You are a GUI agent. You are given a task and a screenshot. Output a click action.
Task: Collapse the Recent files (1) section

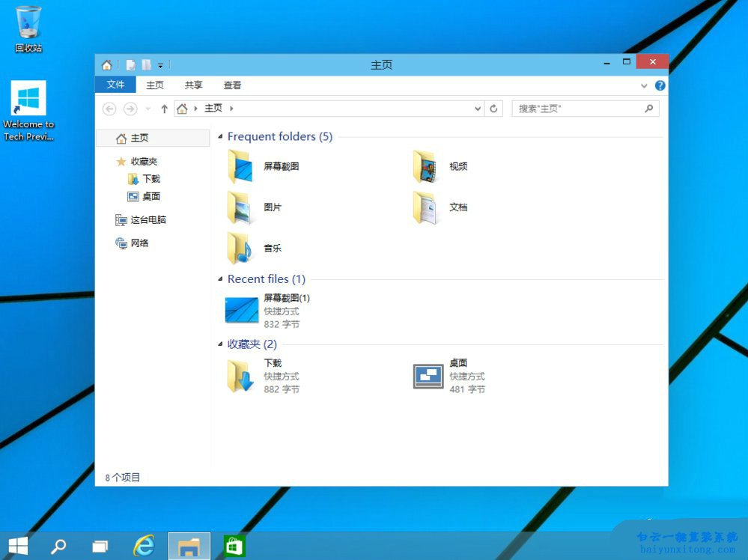coord(219,279)
